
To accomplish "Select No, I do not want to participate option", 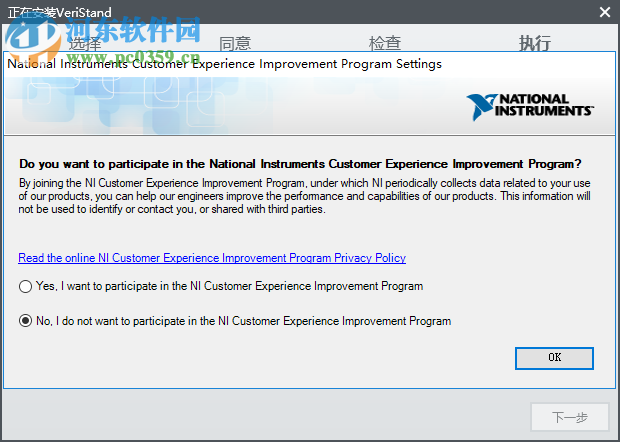I will [25, 321].
